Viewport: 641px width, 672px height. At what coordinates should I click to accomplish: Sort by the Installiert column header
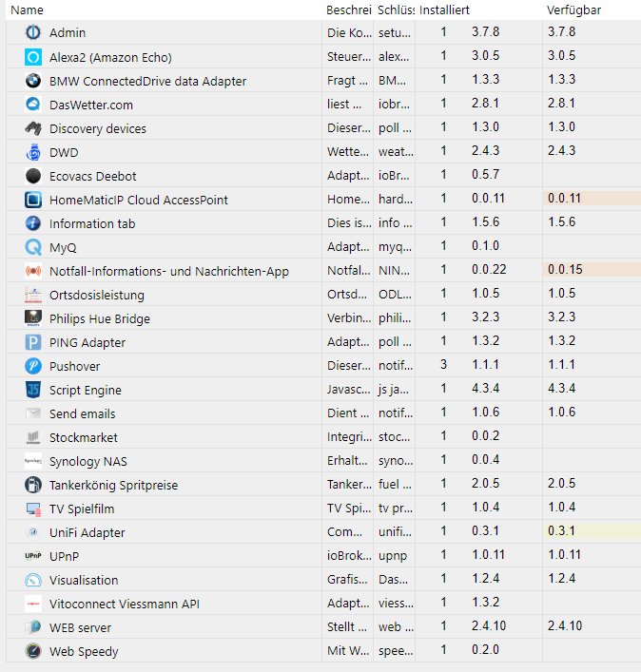pyautogui.click(x=445, y=10)
